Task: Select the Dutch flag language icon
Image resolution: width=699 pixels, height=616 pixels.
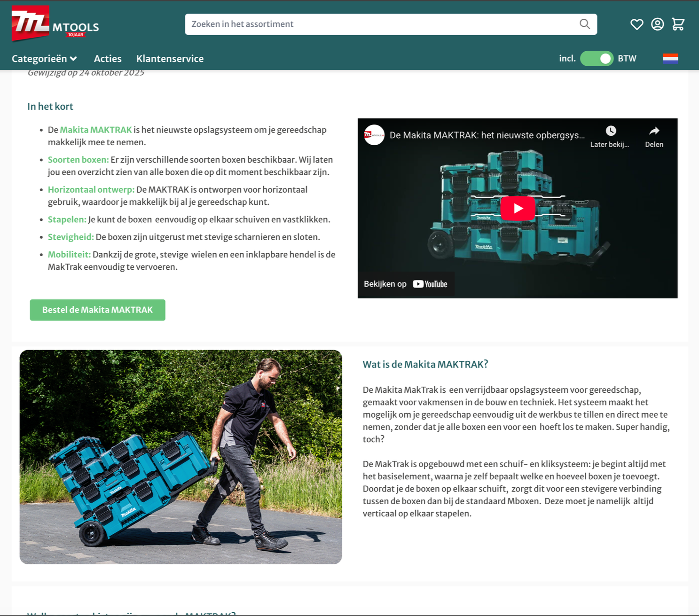Action: point(670,58)
